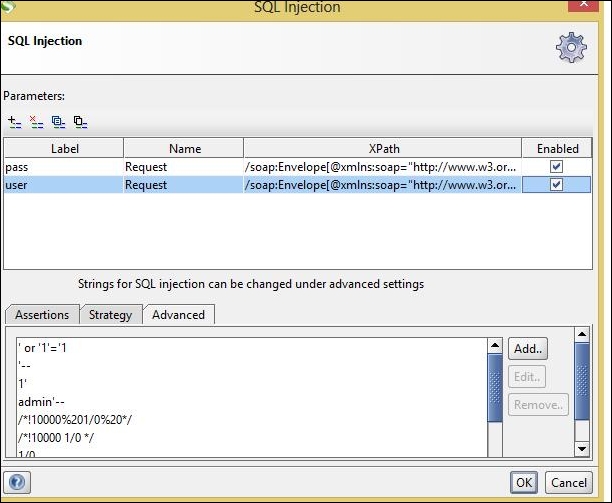Click the gear settings icon
The height and width of the screenshot is (503, 612).
(x=571, y=47)
